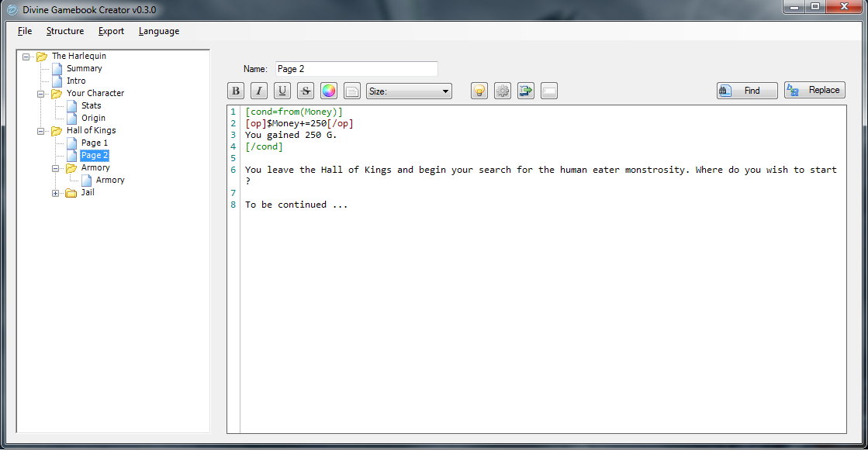Click the Summary page icon
Screen dimensions: 868x451
coord(57,68)
